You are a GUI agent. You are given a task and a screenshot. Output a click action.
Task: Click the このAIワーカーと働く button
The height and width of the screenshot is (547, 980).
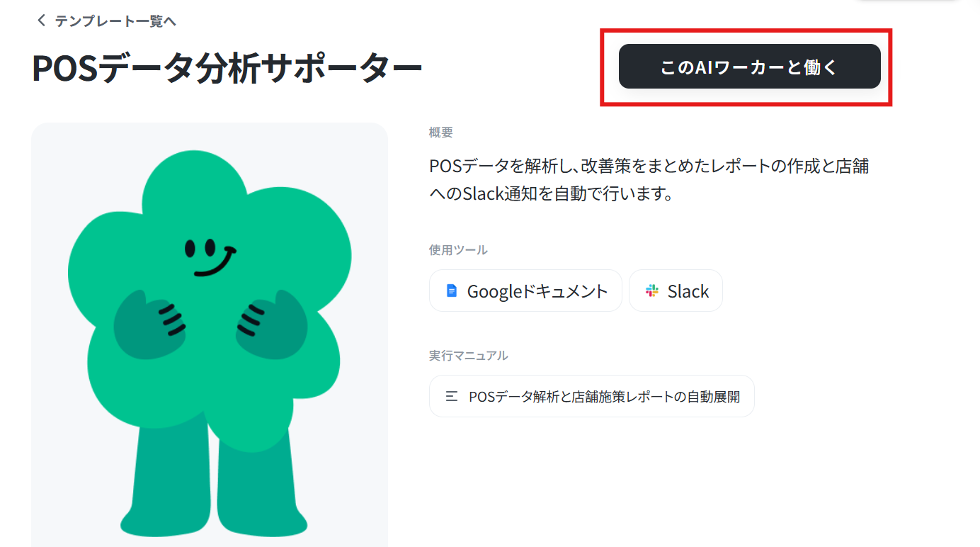pyautogui.click(x=749, y=67)
